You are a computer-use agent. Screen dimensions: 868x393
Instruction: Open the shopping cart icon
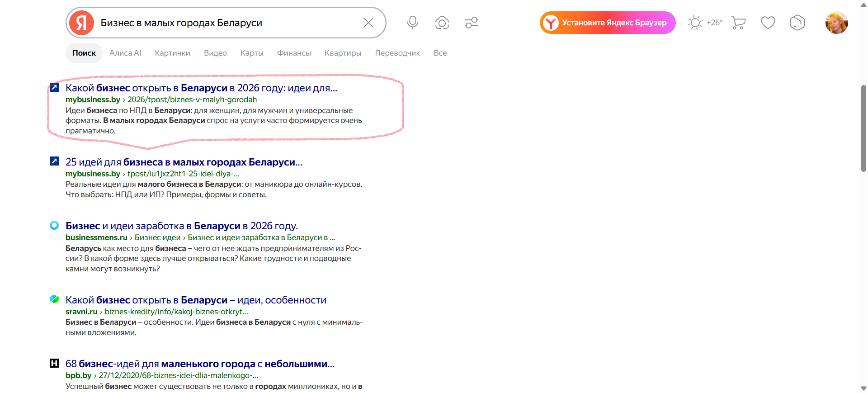point(738,23)
